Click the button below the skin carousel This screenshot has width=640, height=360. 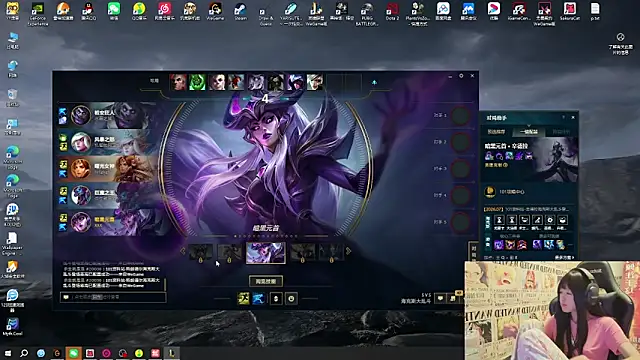(266, 281)
